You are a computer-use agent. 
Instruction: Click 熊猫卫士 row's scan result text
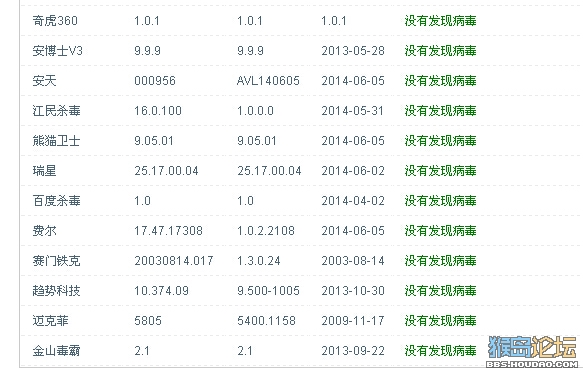pyautogui.click(x=440, y=141)
